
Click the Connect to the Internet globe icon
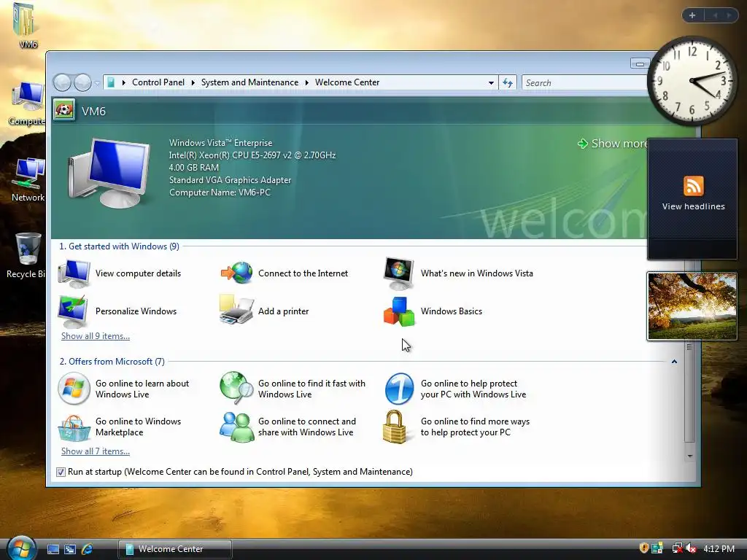(237, 273)
